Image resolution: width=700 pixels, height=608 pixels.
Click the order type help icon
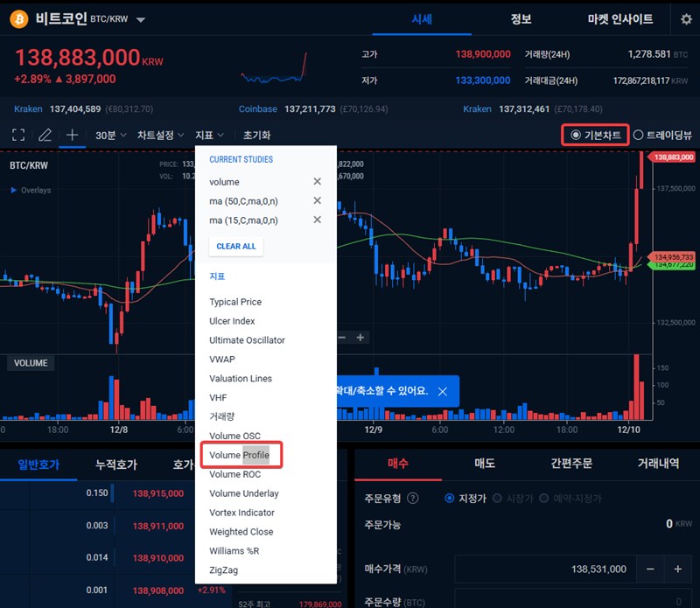(413, 498)
